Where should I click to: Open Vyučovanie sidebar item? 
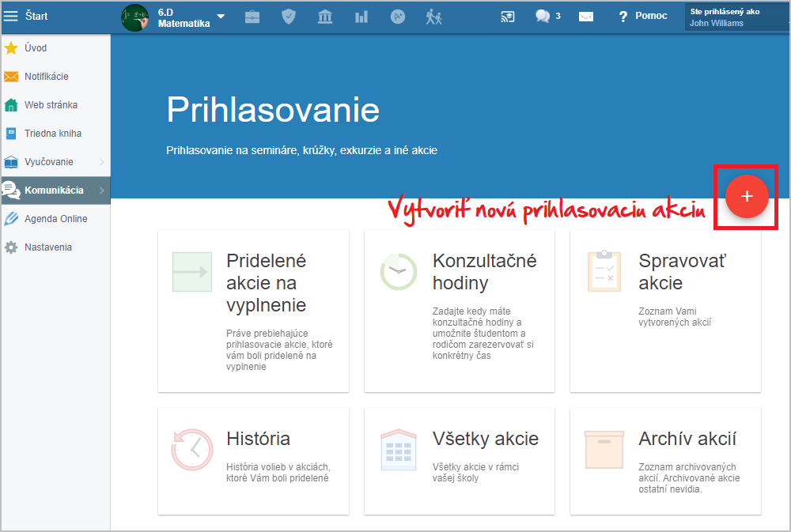tap(55, 162)
